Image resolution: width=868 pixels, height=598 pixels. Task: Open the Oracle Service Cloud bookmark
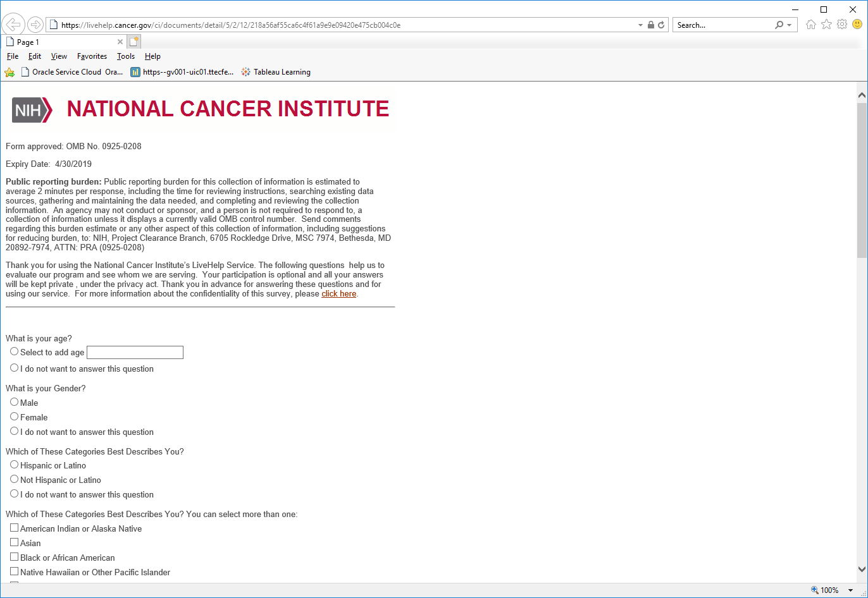pos(72,72)
